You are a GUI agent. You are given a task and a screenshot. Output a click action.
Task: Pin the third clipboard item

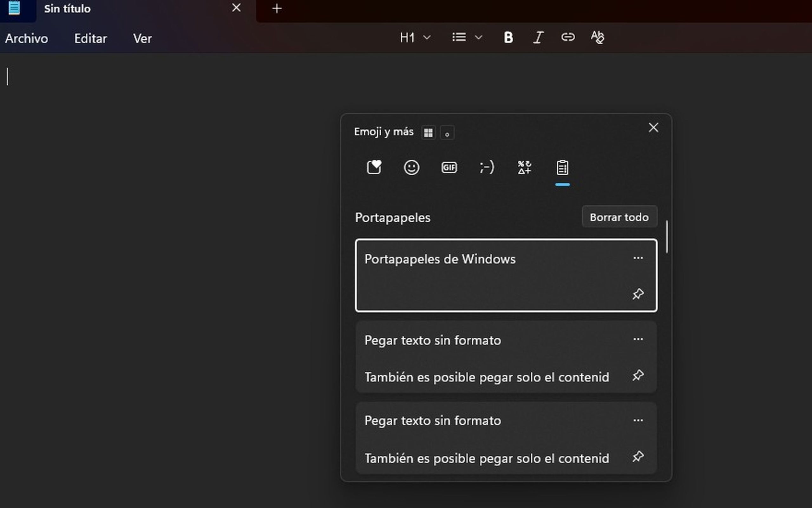(638, 457)
